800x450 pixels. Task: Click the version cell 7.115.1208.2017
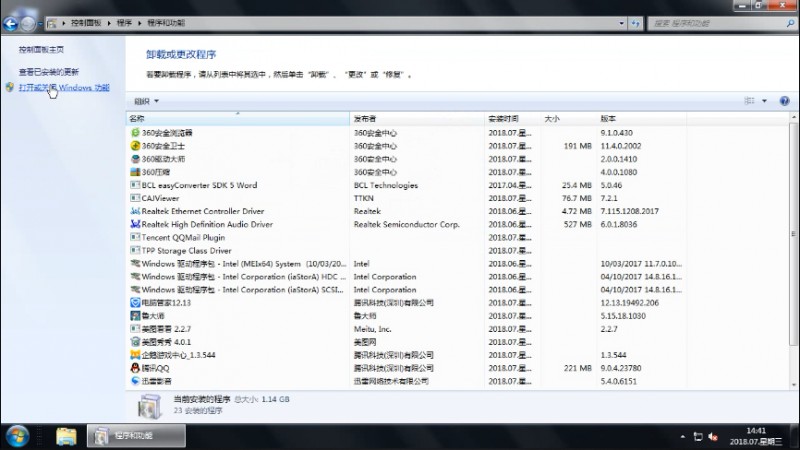630,211
